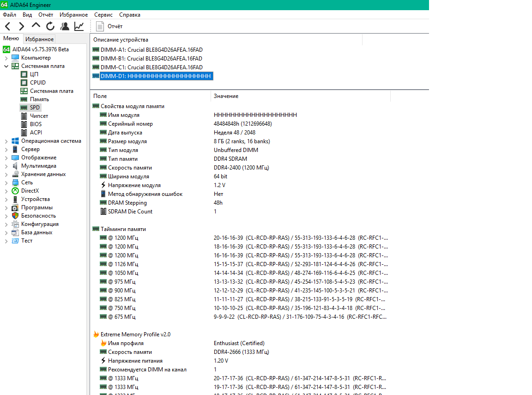532x395 pixels.
Task: Open the Файл menu
Action: [x=10, y=15]
